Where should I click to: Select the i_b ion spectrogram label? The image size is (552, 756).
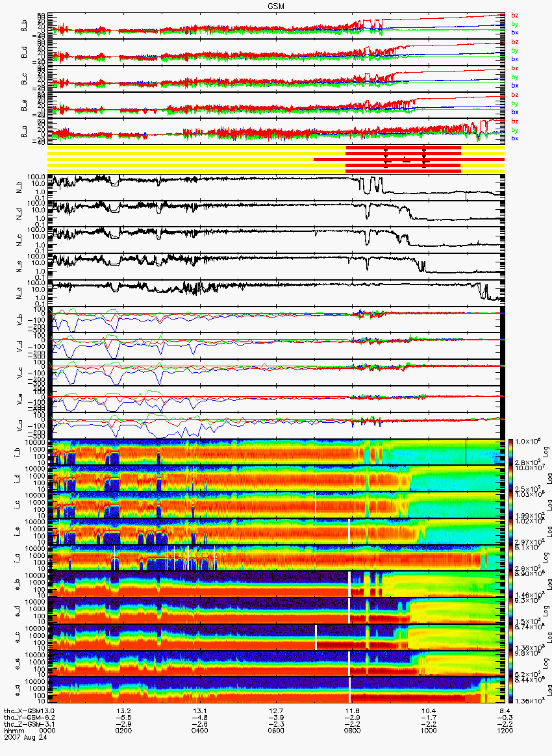click(x=17, y=452)
